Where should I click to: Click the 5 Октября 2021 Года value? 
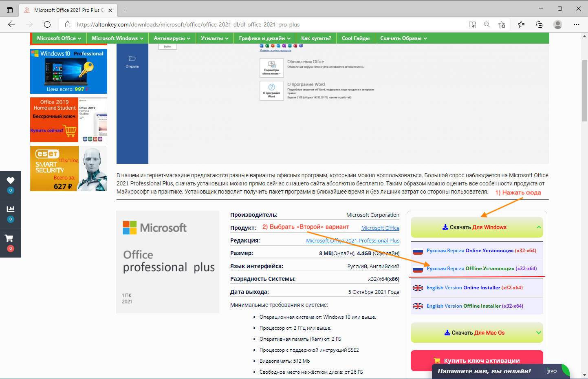pos(374,292)
